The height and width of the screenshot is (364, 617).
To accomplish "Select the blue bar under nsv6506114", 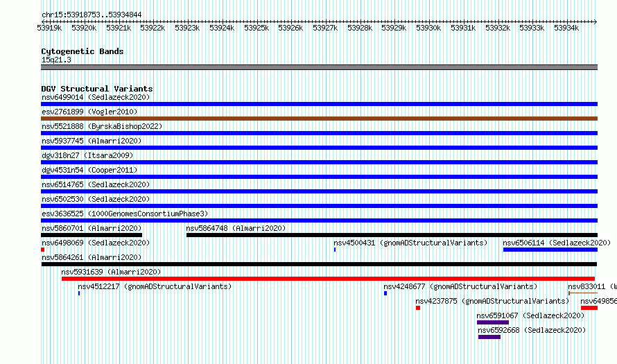I will pyautogui.click(x=550, y=250).
